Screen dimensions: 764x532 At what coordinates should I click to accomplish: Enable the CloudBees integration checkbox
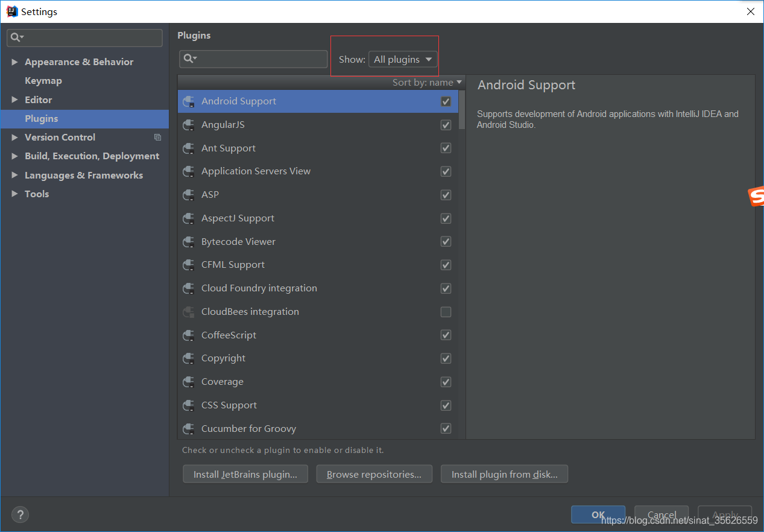tap(446, 312)
